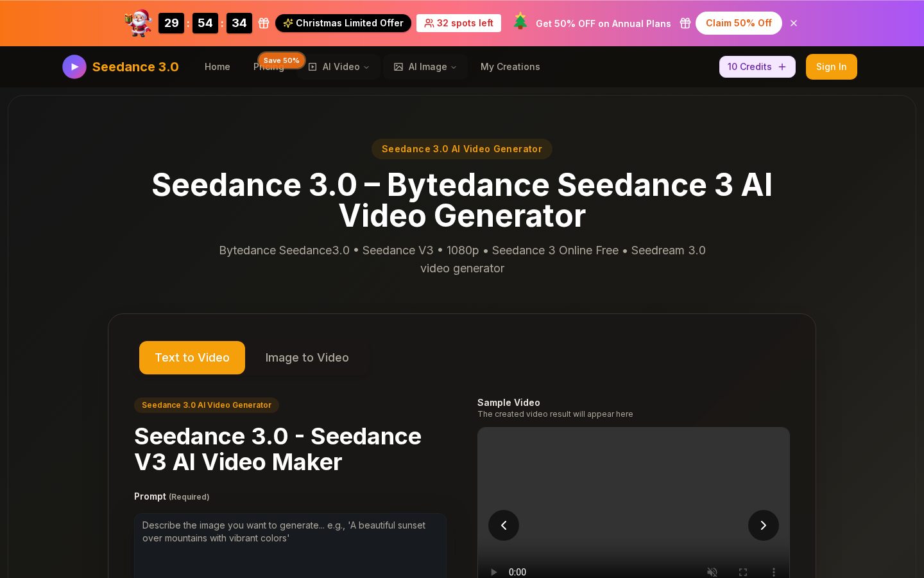Click the Sign In button
Screen dimensions: 924x578
pyautogui.click(x=832, y=67)
